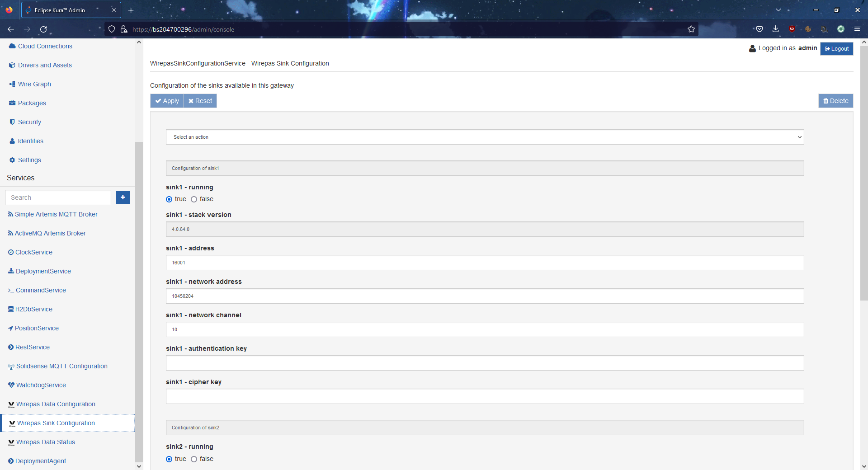Click the Solidsense MQTT Configuration antenna icon
This screenshot has width=868, height=470.
tap(11, 367)
